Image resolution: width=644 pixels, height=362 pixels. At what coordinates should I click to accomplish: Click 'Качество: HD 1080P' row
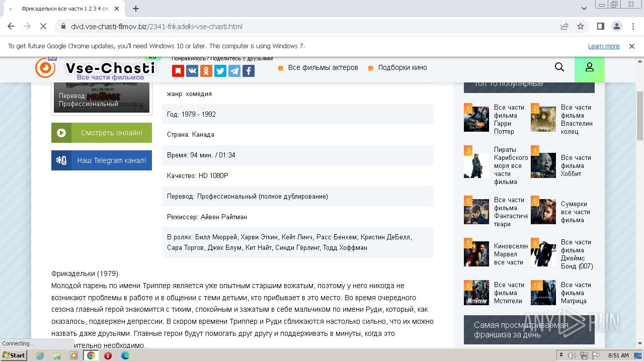coord(298,175)
